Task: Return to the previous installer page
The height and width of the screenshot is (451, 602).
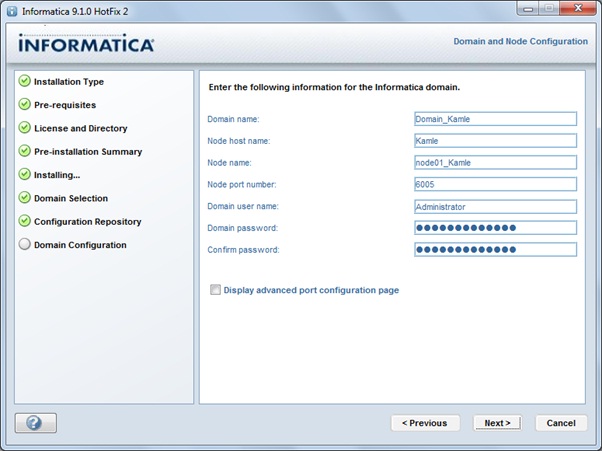Action: tap(425, 423)
